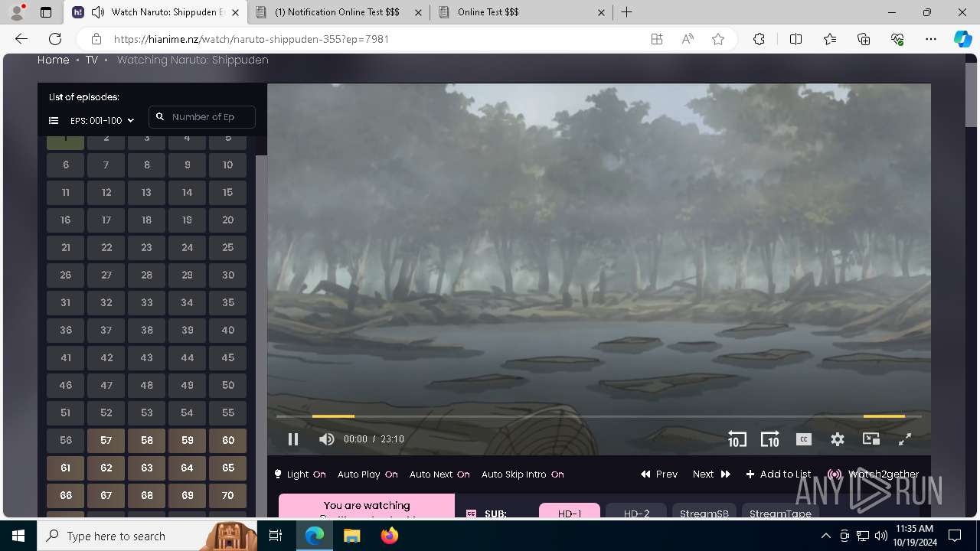Open File Explorer from taskbar
This screenshot has height=551, width=980.
(351, 536)
